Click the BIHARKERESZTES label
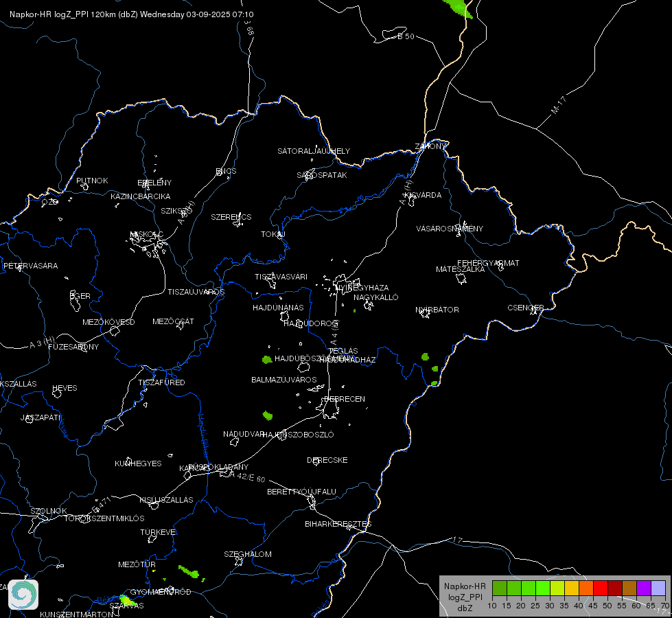 click(338, 524)
